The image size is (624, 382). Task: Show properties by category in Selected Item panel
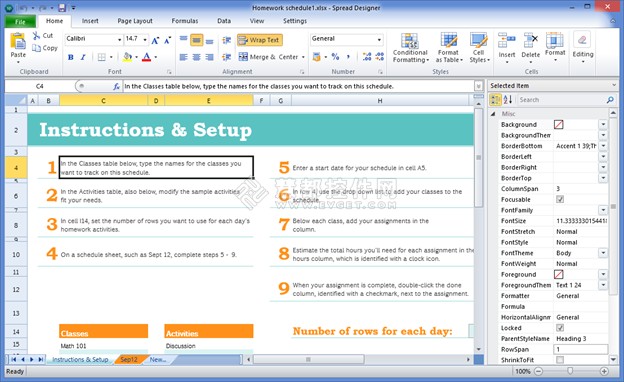pos(495,99)
